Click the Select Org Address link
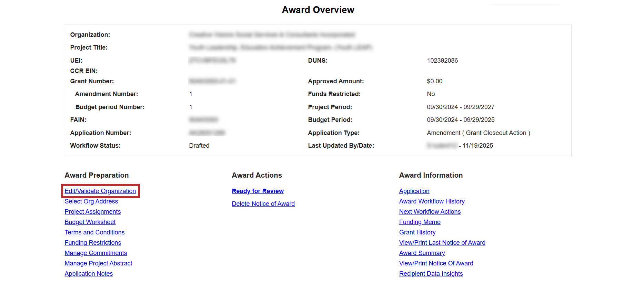 pos(91,201)
